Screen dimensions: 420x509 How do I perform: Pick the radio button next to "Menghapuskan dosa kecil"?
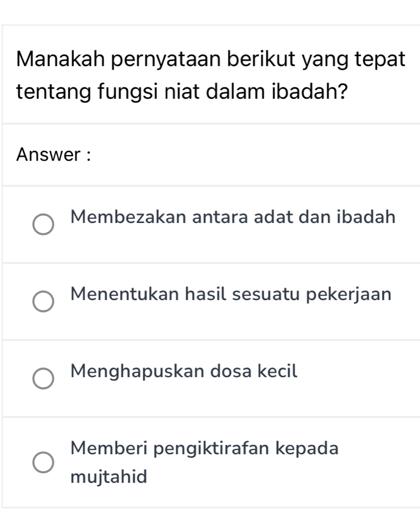pos(43,379)
